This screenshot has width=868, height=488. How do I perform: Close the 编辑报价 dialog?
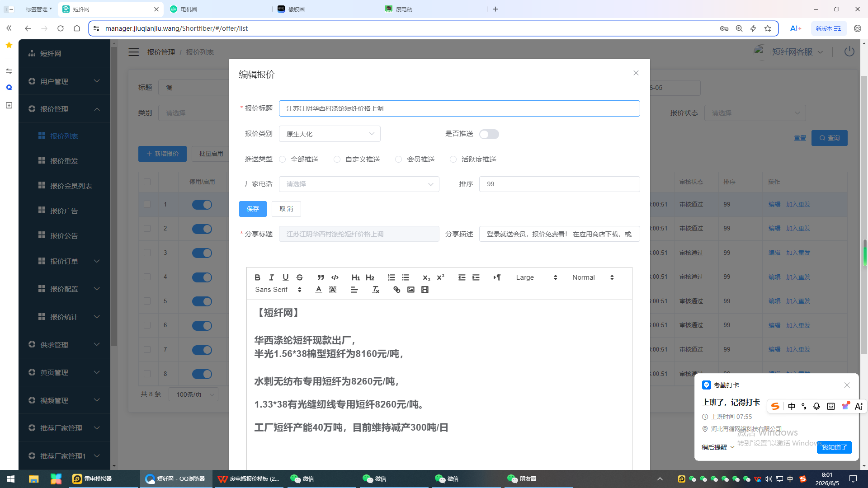point(636,73)
